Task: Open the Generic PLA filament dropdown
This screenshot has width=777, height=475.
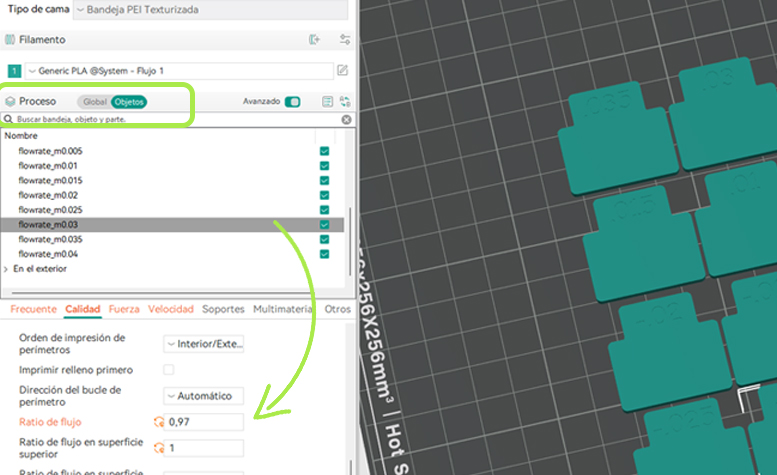Action: tap(179, 71)
